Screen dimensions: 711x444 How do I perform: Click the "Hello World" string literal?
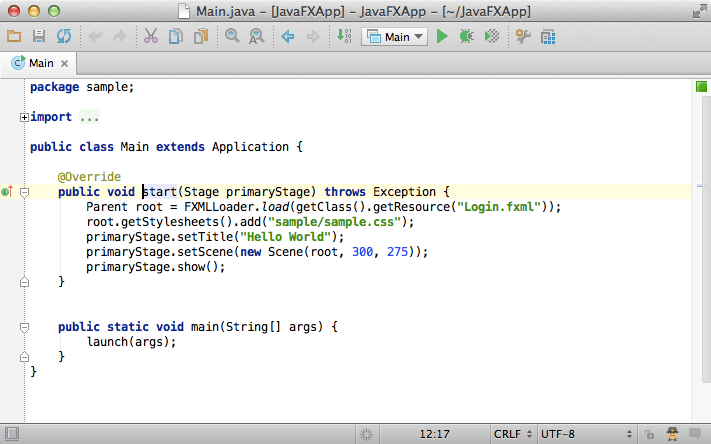[286, 237]
